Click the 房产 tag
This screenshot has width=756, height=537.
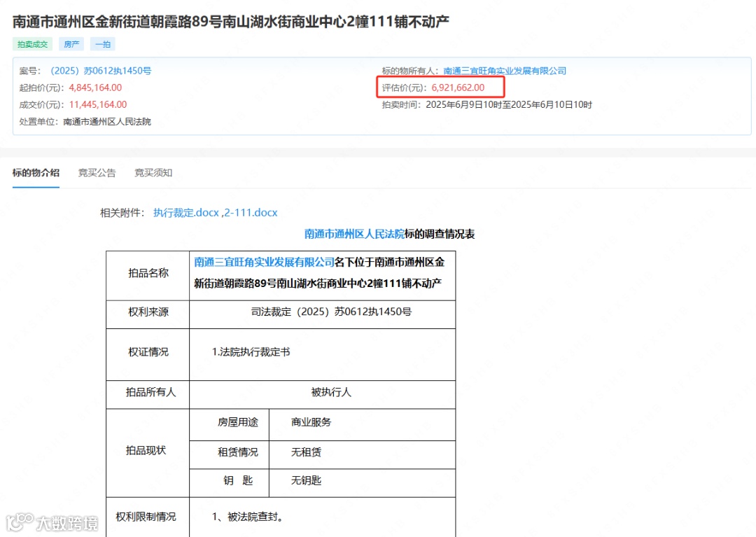point(71,44)
